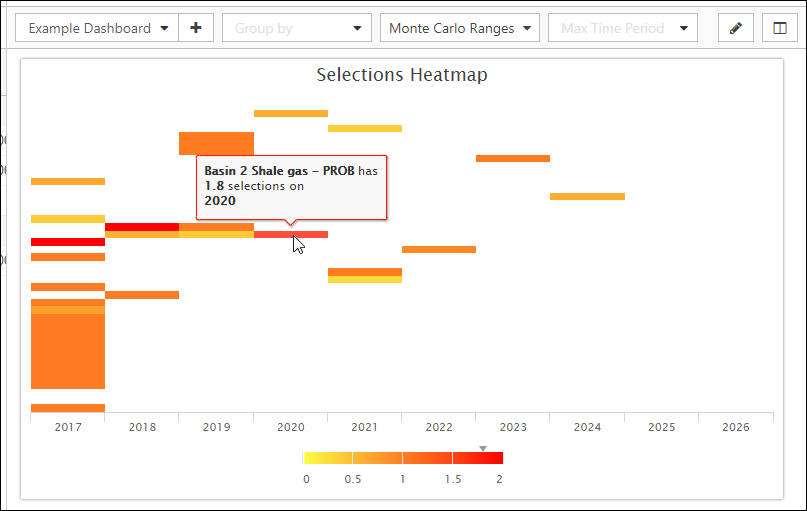Click the orange 2023 heatmap bar
This screenshot has height=511, width=807.
click(513, 158)
